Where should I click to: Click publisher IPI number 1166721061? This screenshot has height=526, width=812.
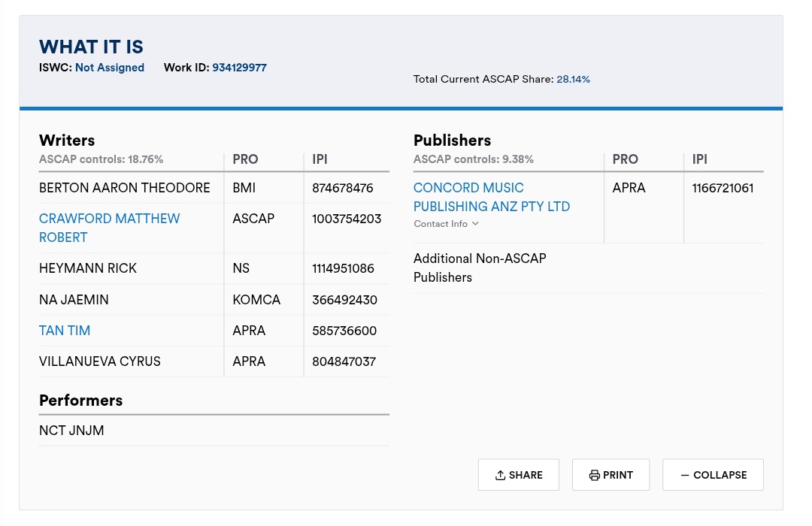tap(723, 188)
